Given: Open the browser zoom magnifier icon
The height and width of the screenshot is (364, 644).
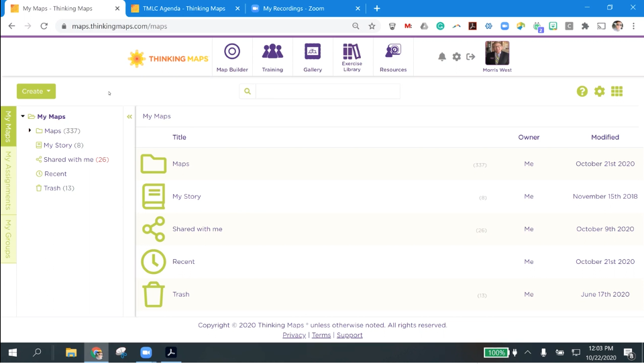Looking at the screenshot, I should click(x=356, y=26).
